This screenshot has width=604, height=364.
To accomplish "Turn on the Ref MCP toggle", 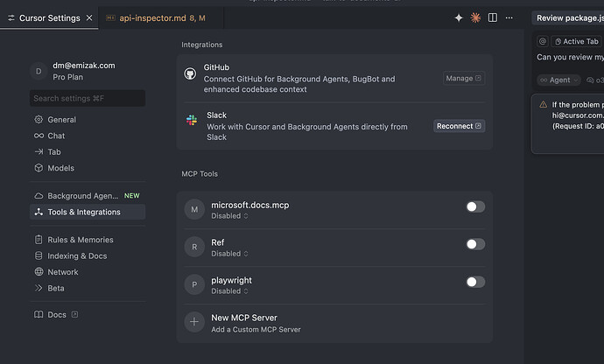I will coord(474,245).
